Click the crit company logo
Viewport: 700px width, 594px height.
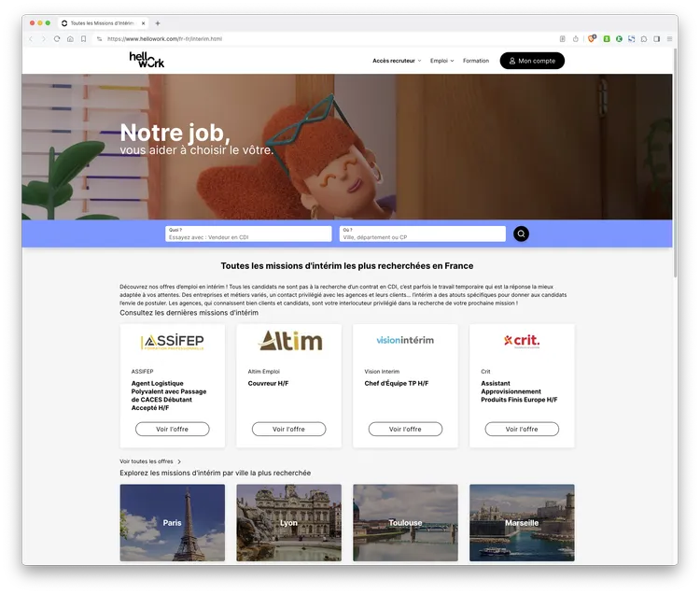coord(522,341)
